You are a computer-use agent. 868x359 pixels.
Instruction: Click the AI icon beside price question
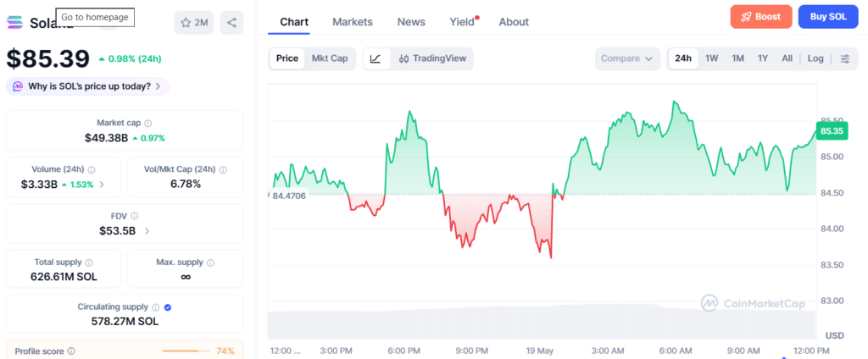pos(19,86)
